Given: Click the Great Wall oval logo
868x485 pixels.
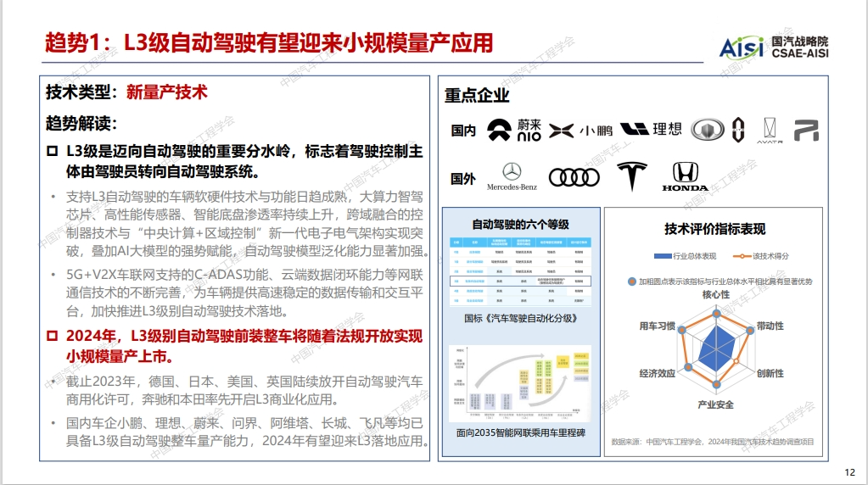Looking at the screenshot, I should pyautogui.click(x=706, y=129).
